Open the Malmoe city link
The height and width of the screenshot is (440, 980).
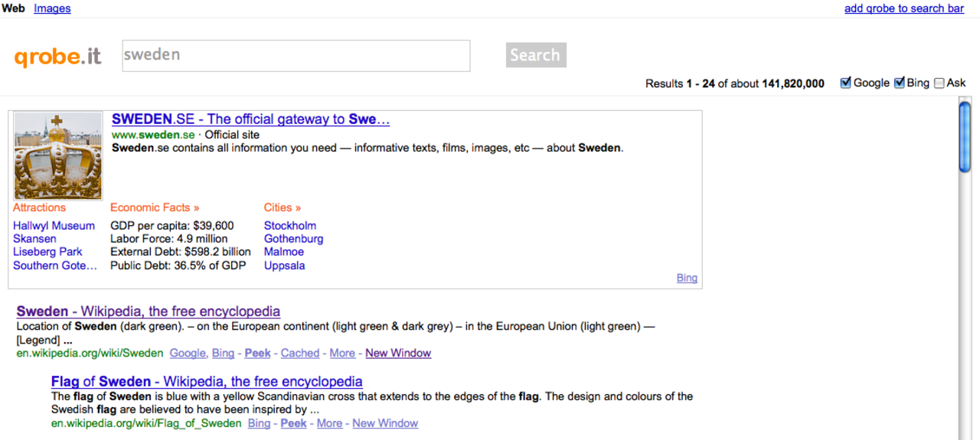click(284, 252)
